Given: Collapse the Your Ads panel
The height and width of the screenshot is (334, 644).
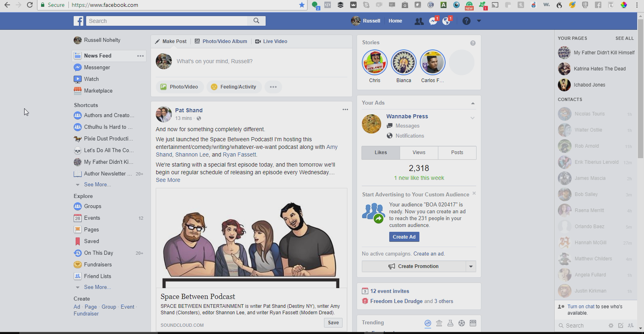Looking at the screenshot, I should point(473,103).
